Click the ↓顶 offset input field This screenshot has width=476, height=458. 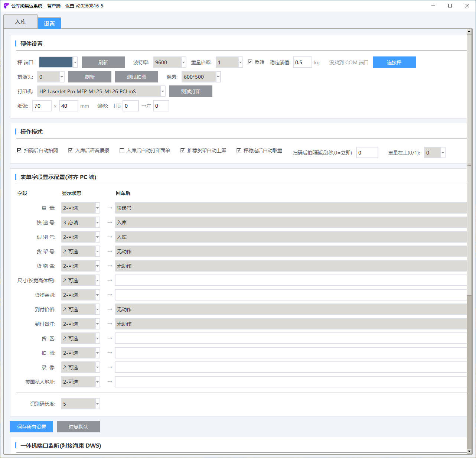coord(131,106)
